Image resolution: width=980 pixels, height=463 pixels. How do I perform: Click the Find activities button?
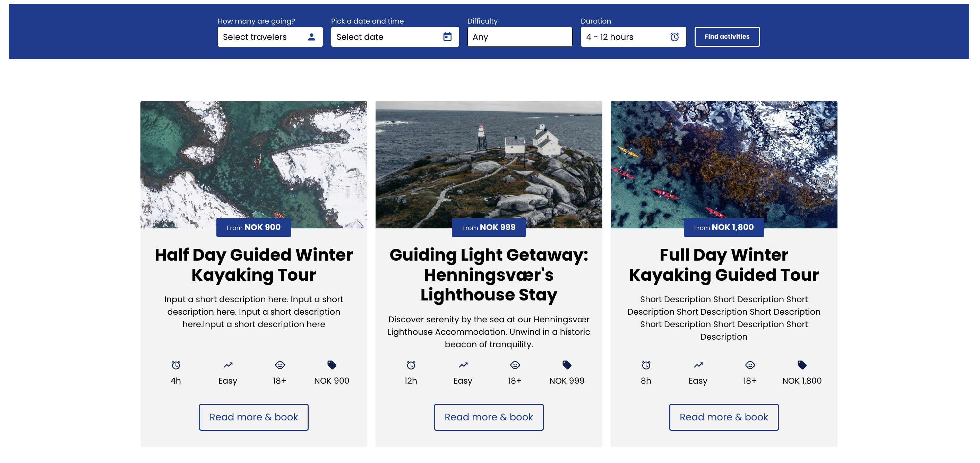[727, 37]
